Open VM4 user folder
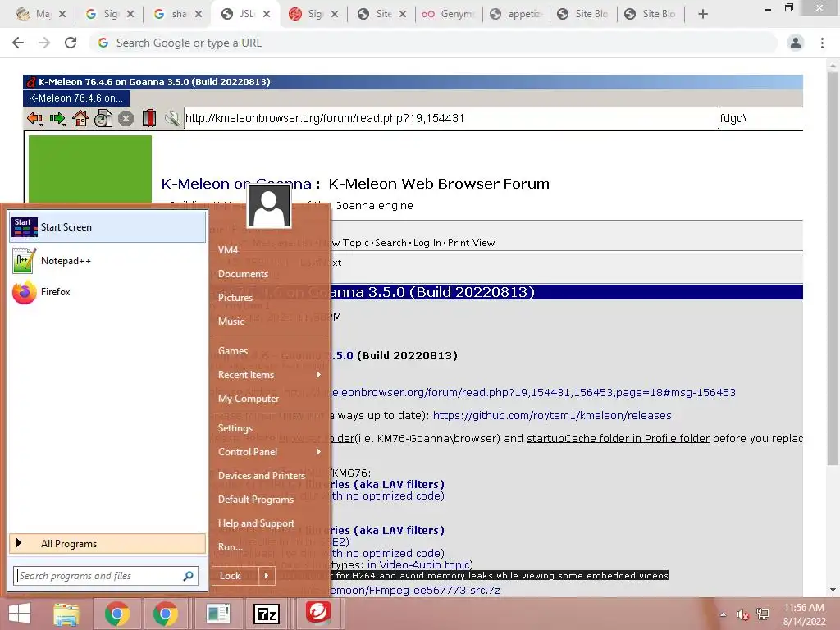The width and height of the screenshot is (840, 630). tap(228, 250)
